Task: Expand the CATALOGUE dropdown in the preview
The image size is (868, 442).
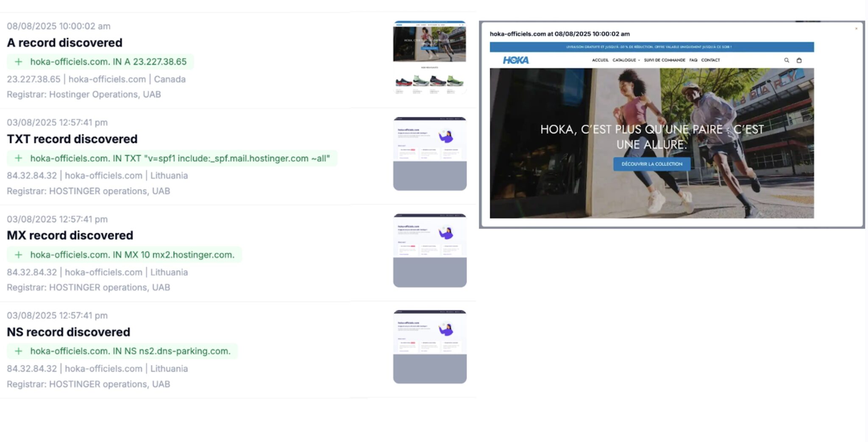Action: (x=626, y=60)
